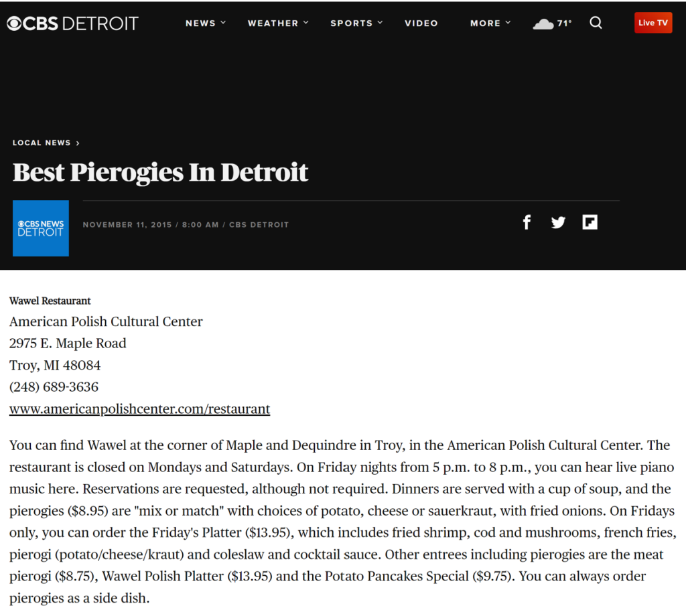
Task: Click the Wawel Restaurant heading
Action: click(50, 301)
